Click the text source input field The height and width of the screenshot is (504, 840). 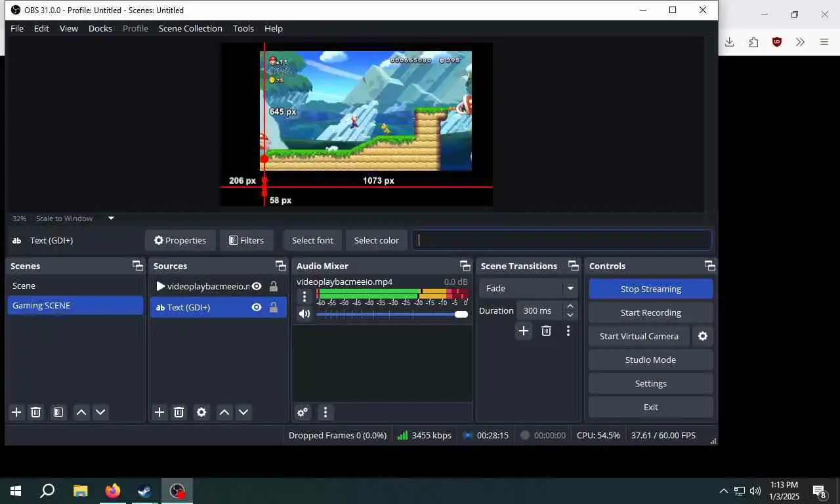coord(562,240)
